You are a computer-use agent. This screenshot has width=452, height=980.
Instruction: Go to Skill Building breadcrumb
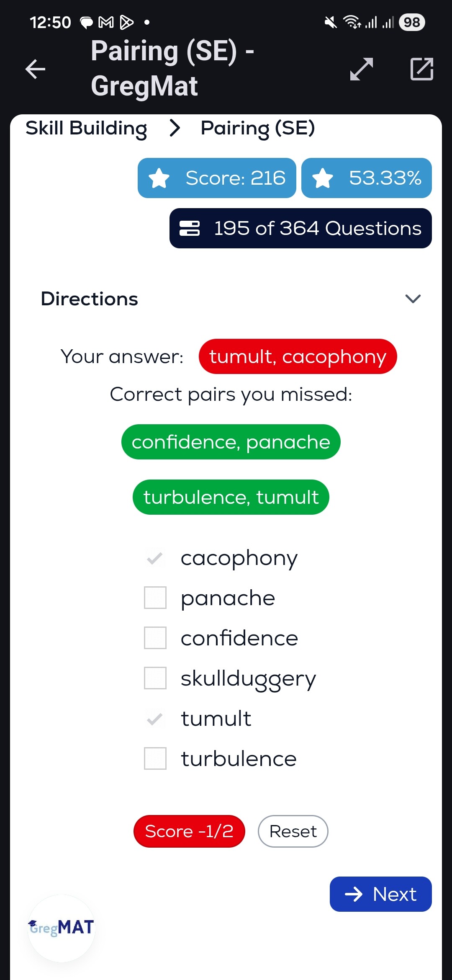pyautogui.click(x=86, y=128)
